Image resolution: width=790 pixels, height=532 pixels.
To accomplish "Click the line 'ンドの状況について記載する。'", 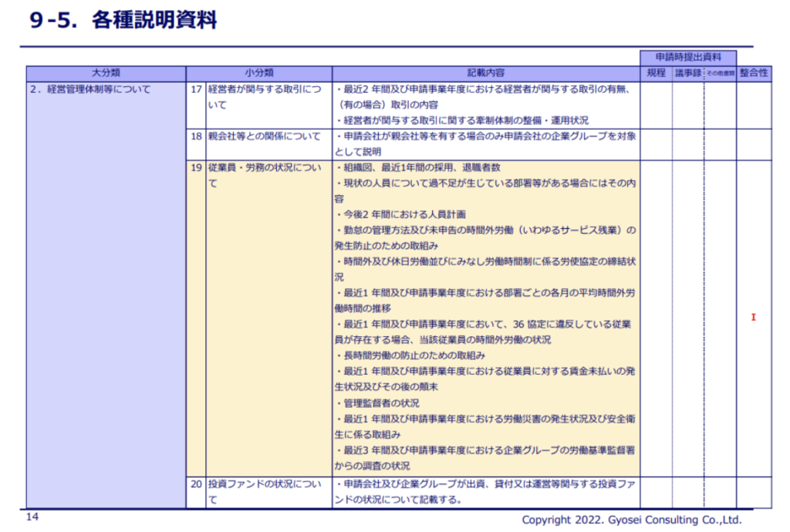I will [x=399, y=500].
